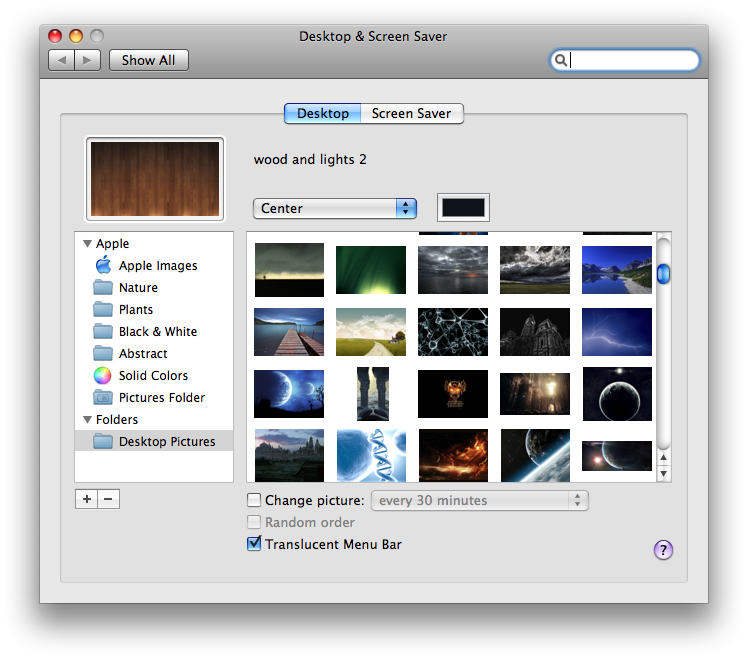Image resolution: width=748 pixels, height=658 pixels.
Task: Select the blue lightning wallpaper thumbnail
Action: (617, 332)
